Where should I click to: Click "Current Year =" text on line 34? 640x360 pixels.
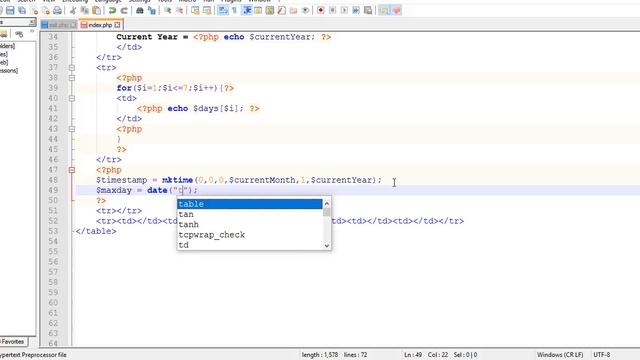[152, 37]
